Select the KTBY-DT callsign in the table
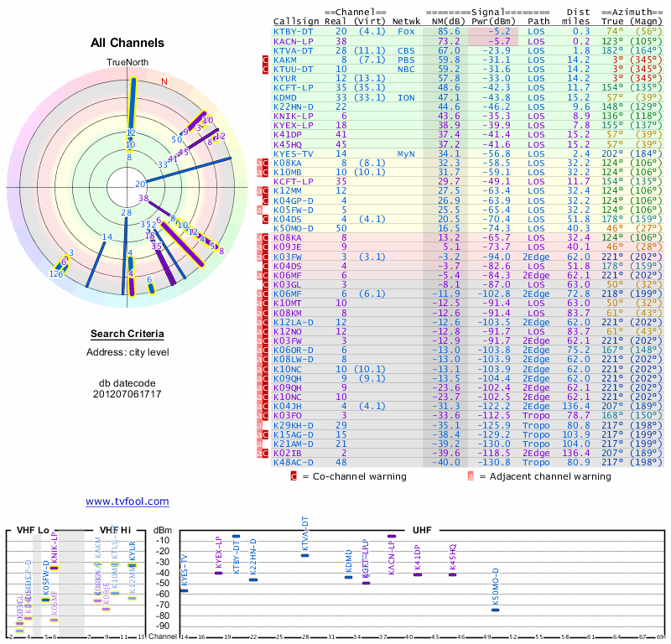Screen dimensions: 671x644 [x=294, y=31]
